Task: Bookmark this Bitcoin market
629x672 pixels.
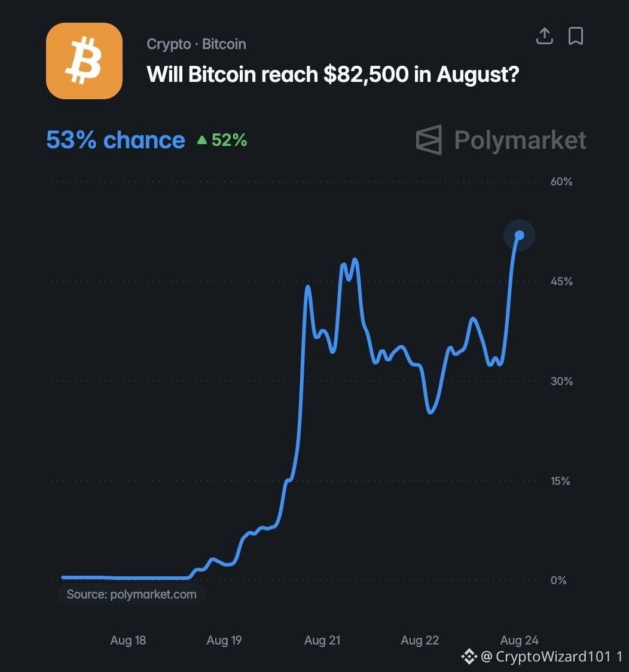Action: click(575, 36)
